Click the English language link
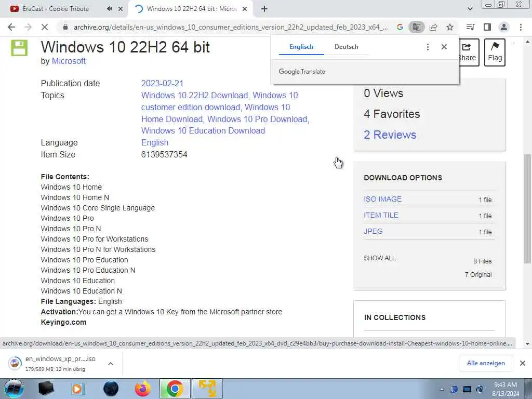Screen dimensions: 532x399 155,142
